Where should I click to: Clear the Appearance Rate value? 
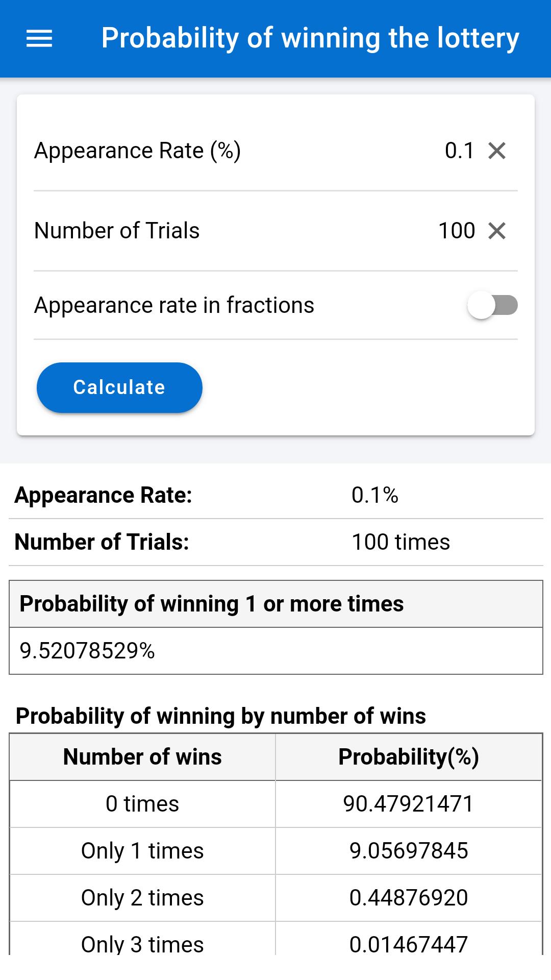point(496,151)
